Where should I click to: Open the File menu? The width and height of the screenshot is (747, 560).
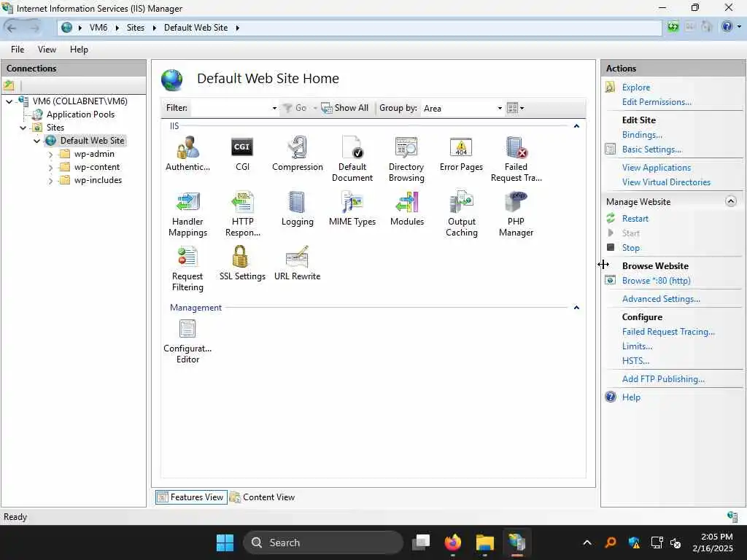coord(18,50)
